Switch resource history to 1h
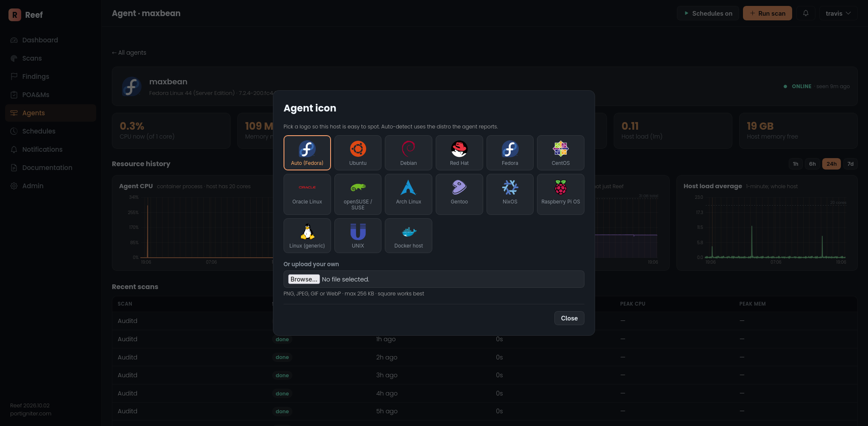 [796, 164]
